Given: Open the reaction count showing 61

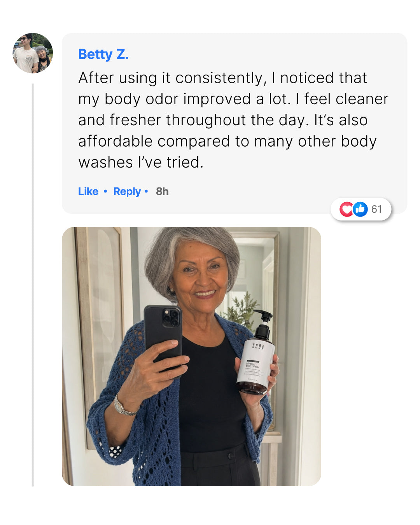Looking at the screenshot, I should (376, 209).
